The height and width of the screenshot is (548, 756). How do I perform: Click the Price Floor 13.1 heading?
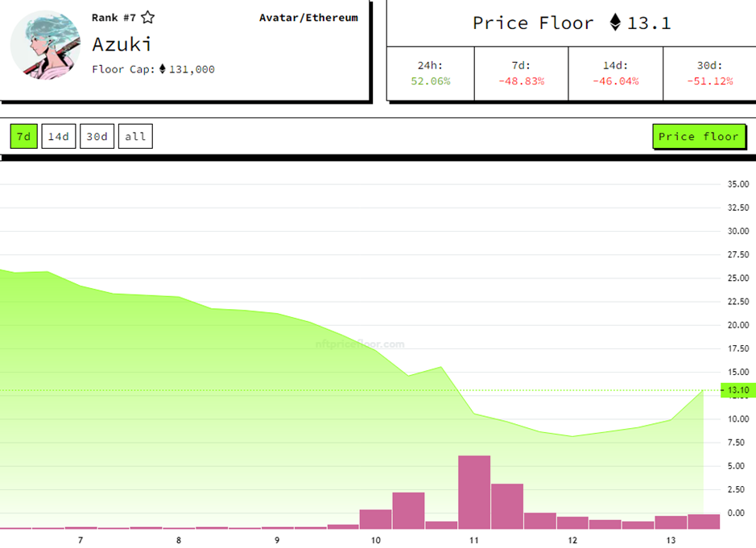[572, 23]
